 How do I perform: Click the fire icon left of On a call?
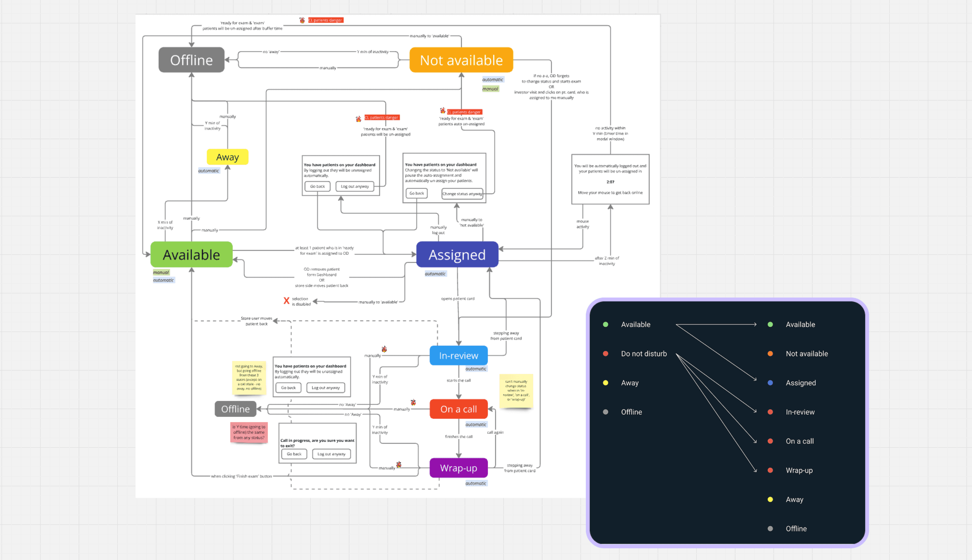(413, 402)
